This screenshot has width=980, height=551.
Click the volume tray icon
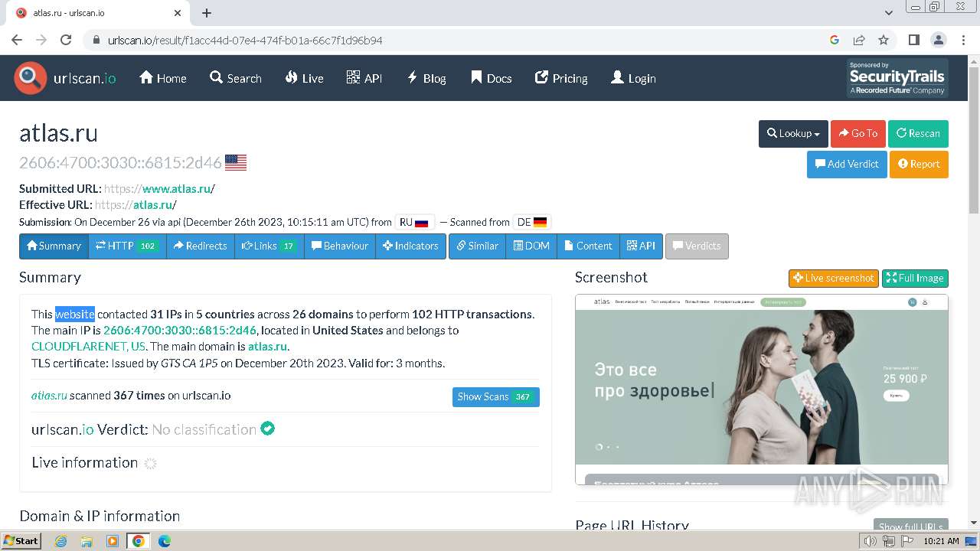870,541
